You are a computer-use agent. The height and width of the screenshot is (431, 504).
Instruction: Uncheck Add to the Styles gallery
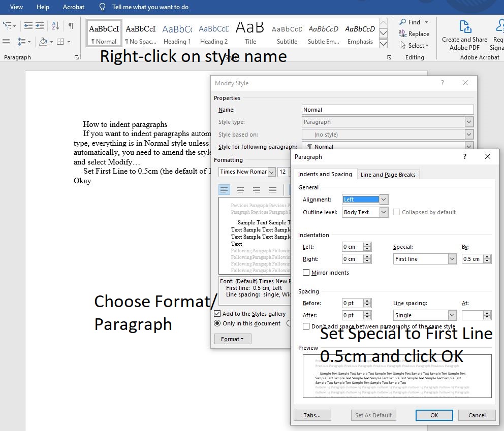pyautogui.click(x=217, y=313)
